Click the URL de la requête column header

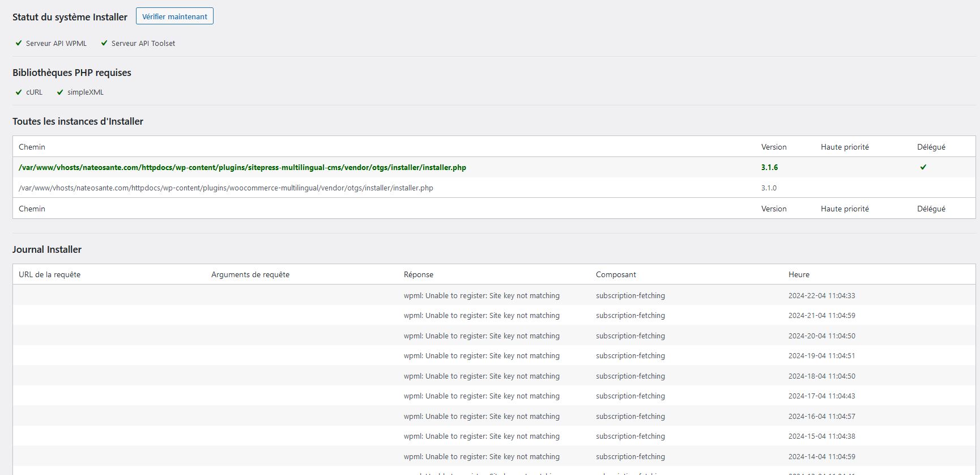(x=50, y=274)
